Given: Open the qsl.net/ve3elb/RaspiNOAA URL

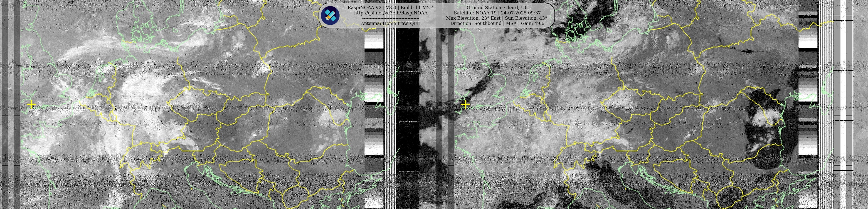Looking at the screenshot, I should pyautogui.click(x=391, y=13).
